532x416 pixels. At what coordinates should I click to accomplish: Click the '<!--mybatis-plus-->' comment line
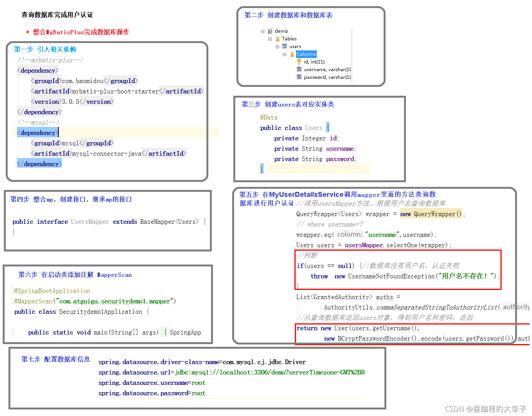pyautogui.click(x=50, y=60)
